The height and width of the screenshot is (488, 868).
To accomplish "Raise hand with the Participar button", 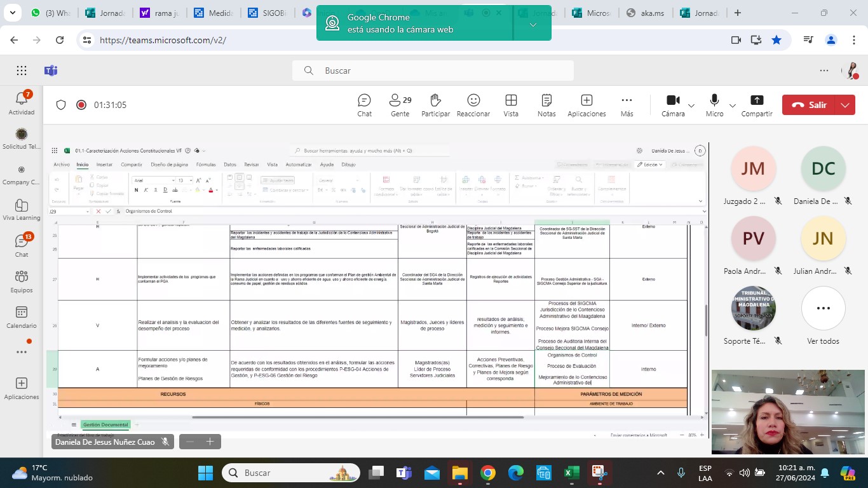I will [x=435, y=105].
